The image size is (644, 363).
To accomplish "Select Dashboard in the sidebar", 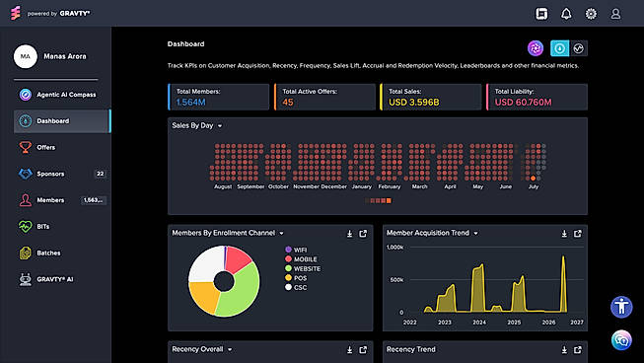I will (x=61, y=120).
